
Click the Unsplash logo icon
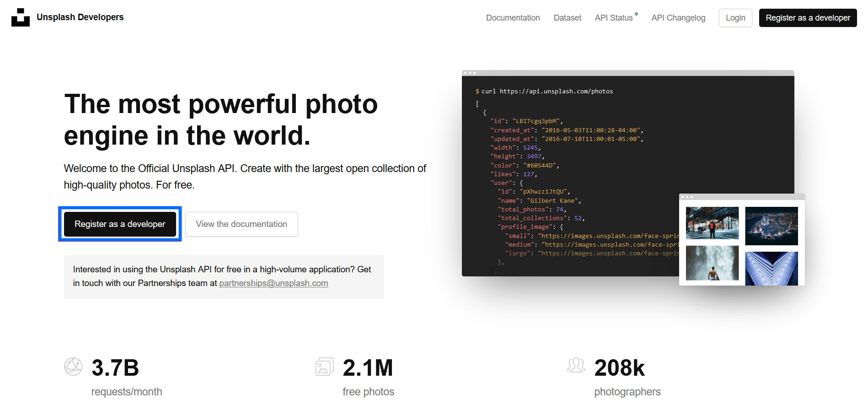point(21,17)
